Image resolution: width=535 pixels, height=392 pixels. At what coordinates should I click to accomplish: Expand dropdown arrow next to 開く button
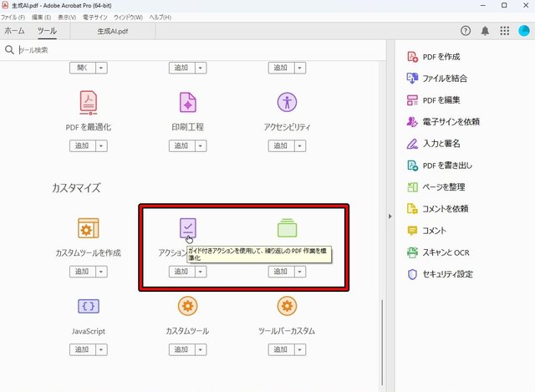click(x=101, y=68)
